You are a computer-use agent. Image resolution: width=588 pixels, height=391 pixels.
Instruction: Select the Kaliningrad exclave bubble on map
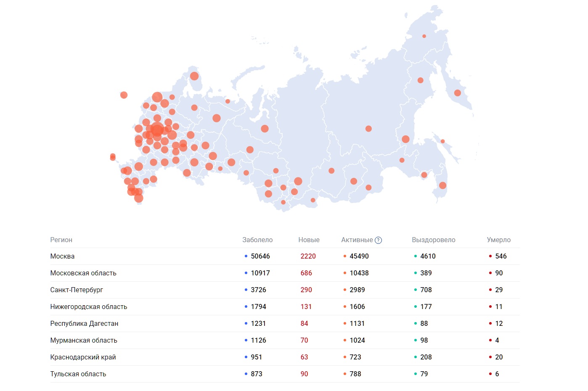124,95
